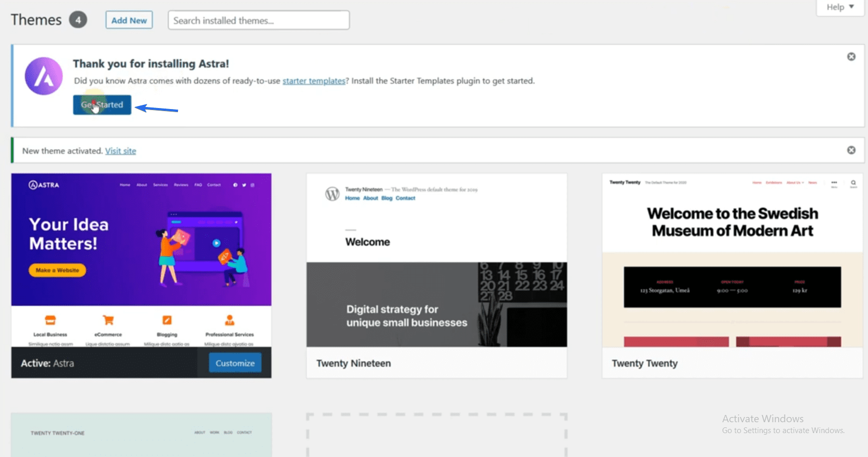Click the themes count badge showing 4
The height and width of the screenshot is (457, 868).
(78, 20)
